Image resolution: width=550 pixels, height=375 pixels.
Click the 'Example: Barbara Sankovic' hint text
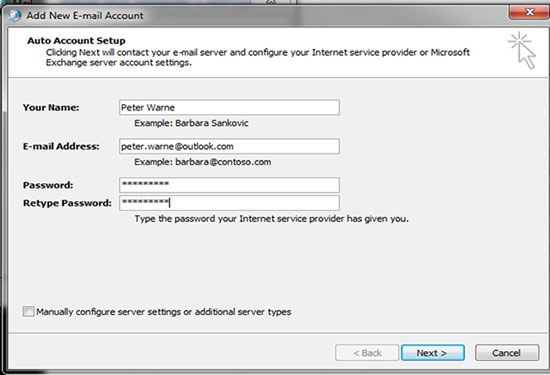(x=191, y=123)
